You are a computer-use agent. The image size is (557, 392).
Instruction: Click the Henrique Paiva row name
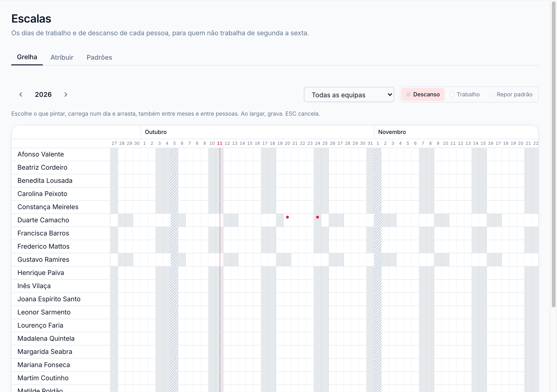pyautogui.click(x=41, y=273)
